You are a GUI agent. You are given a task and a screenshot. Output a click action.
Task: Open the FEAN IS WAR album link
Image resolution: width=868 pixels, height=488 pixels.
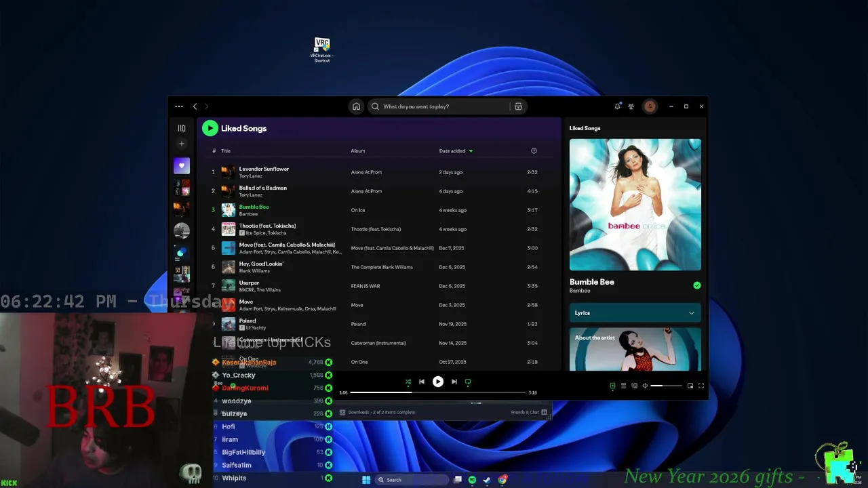[x=366, y=286]
